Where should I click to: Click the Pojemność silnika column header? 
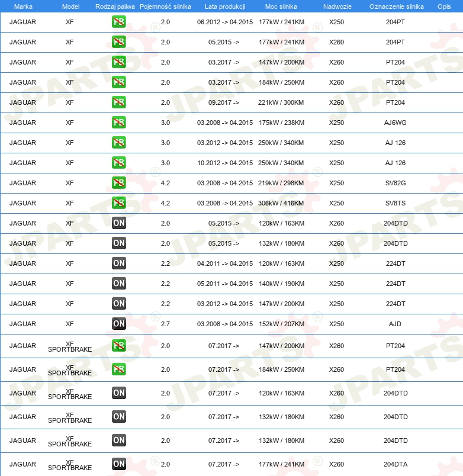[165, 6]
